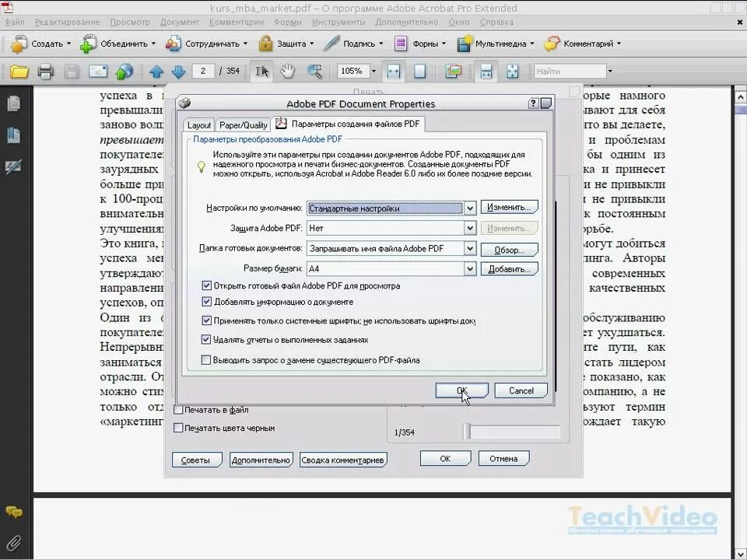The image size is (747, 560).
Task: Choose the marquee zoom tool
Action: (x=314, y=72)
